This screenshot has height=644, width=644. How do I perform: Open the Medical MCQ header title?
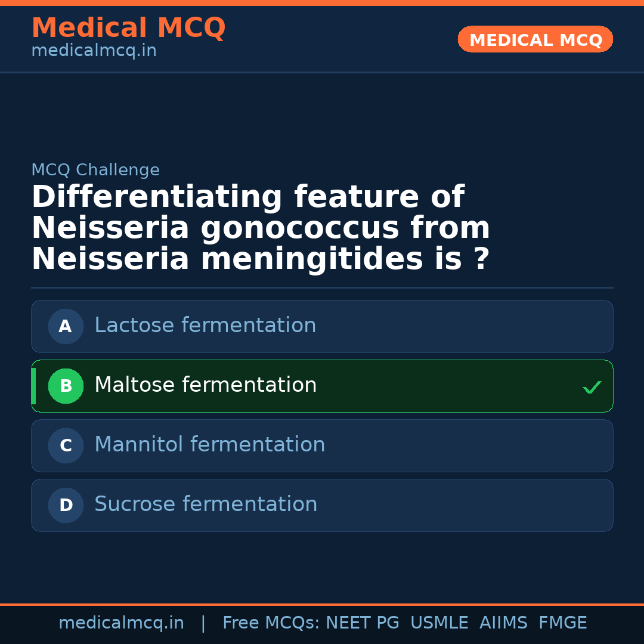[128, 28]
